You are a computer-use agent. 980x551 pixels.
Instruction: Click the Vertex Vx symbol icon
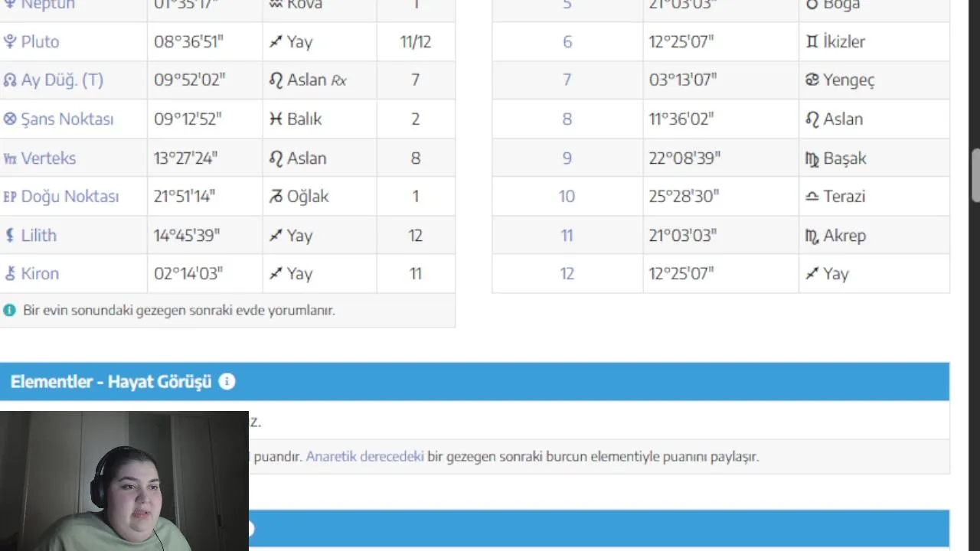pyautogui.click(x=10, y=158)
